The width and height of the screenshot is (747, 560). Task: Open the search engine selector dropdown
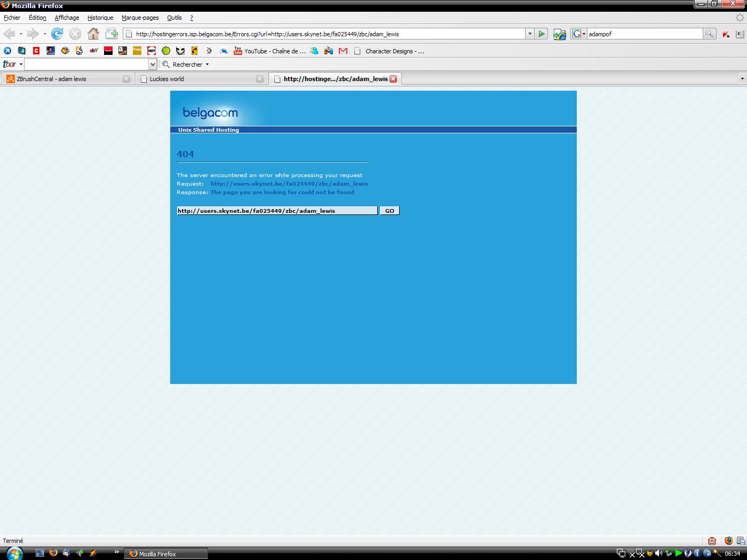[579, 34]
